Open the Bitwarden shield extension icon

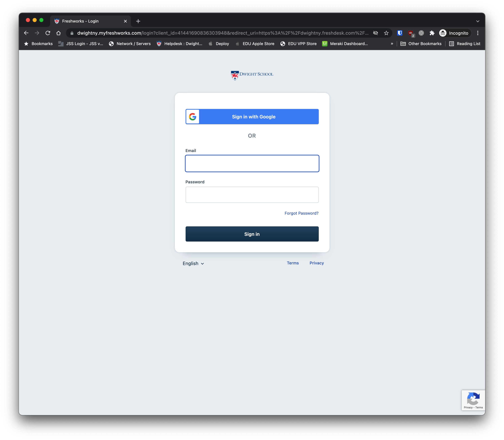(x=400, y=33)
